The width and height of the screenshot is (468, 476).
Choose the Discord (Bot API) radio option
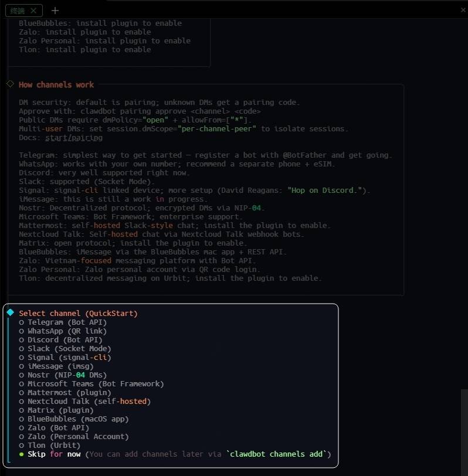coord(60,339)
